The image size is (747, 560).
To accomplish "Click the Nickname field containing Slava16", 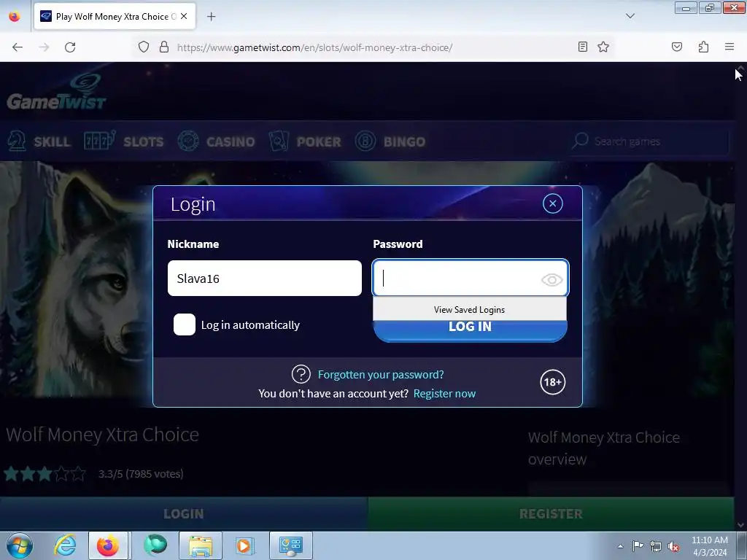I will pyautogui.click(x=264, y=278).
